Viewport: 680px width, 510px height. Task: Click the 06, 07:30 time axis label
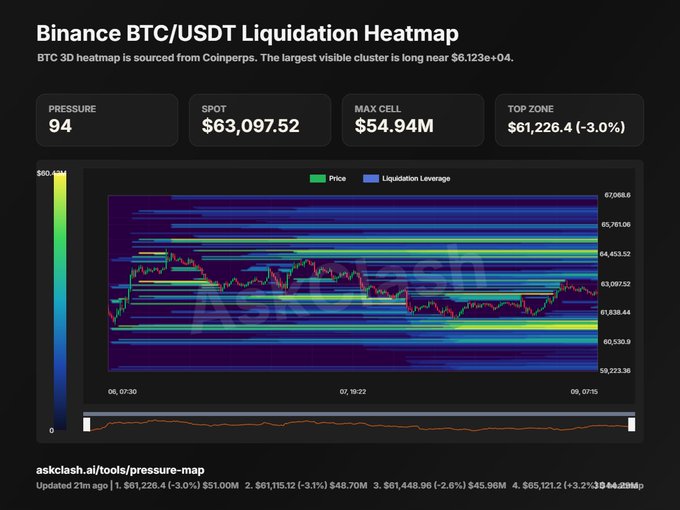[x=122, y=392]
